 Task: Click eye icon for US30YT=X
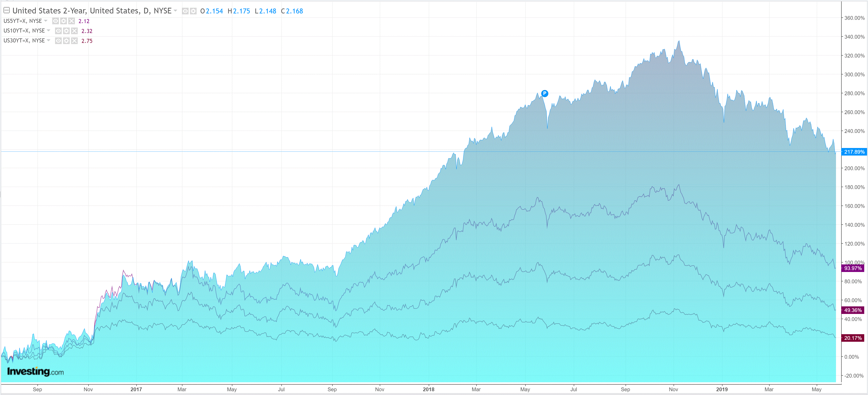point(58,41)
